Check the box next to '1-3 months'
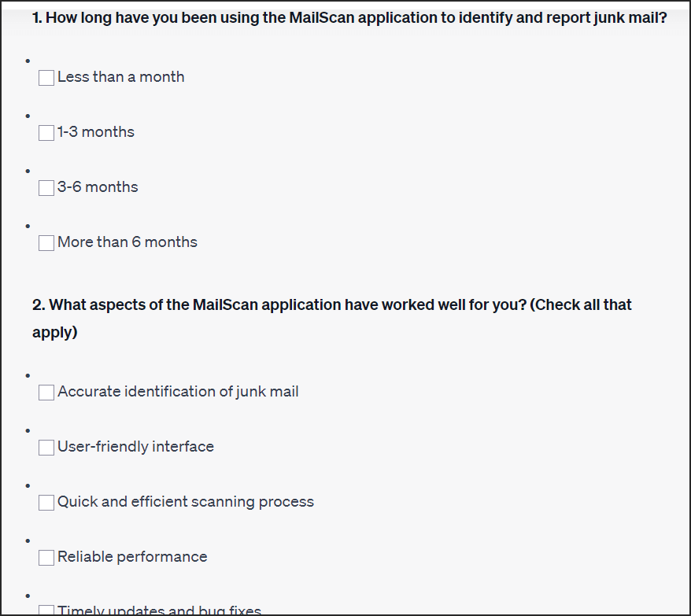Viewport: 691px width, 616px height. coord(46,133)
